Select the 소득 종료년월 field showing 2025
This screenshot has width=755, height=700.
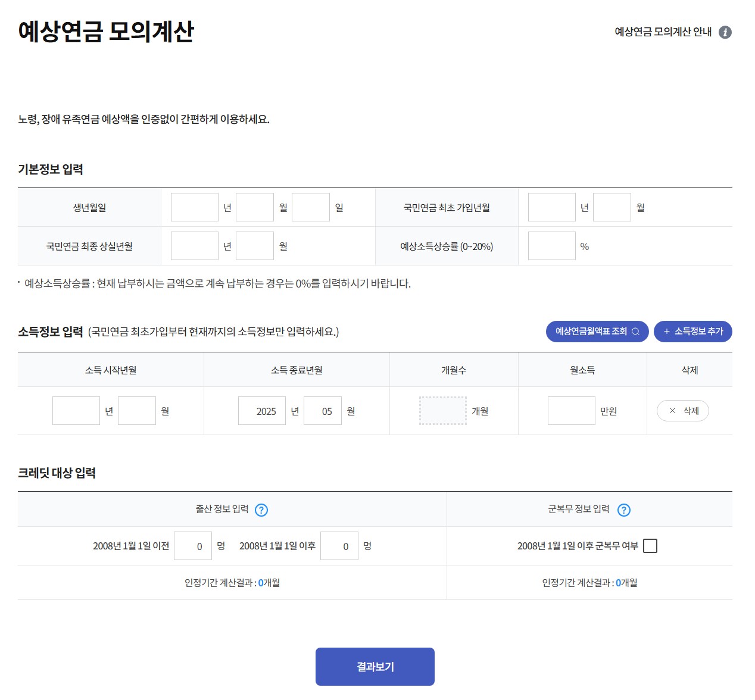[262, 411]
